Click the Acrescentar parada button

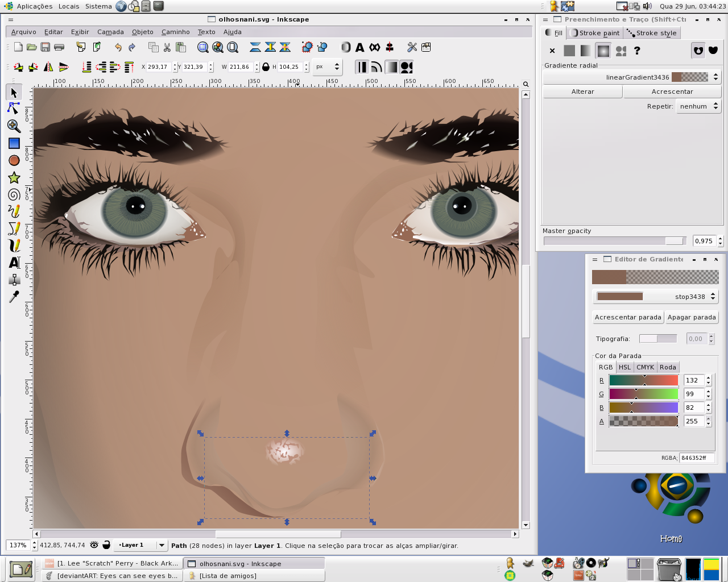click(x=628, y=317)
